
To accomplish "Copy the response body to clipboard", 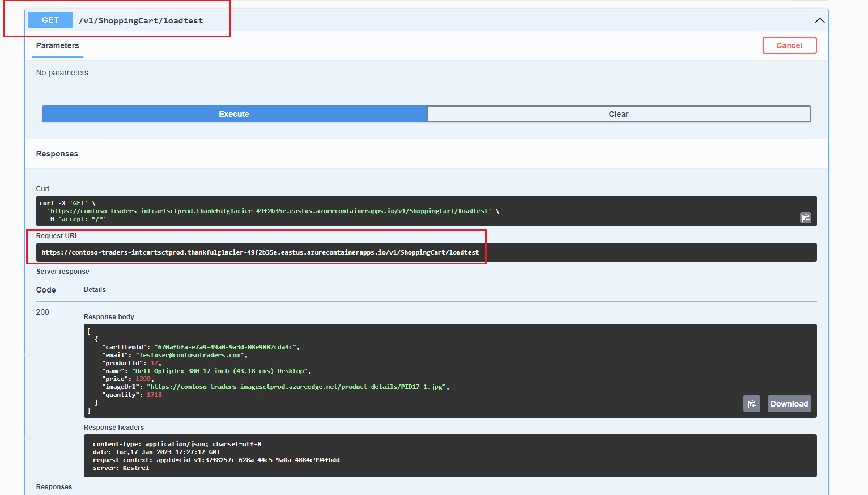I will [751, 404].
